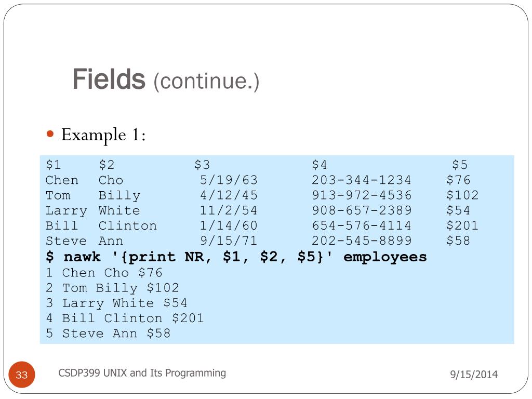
Task: Click phone number 654-576-4114
Action: pos(362,225)
